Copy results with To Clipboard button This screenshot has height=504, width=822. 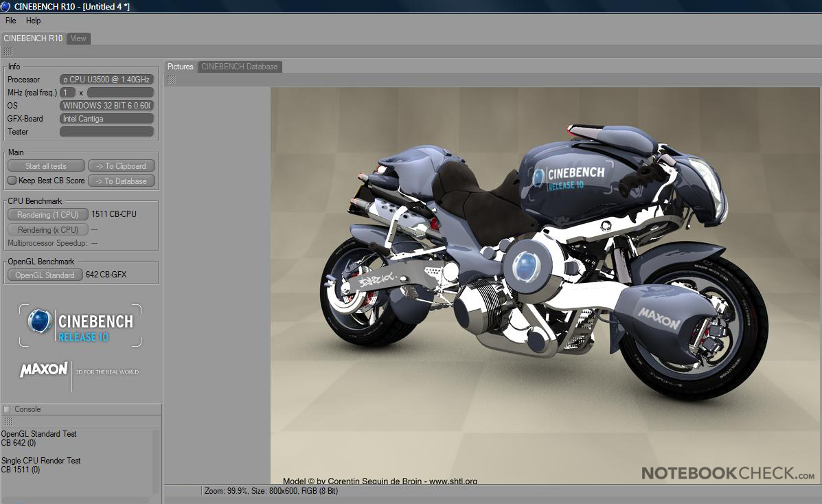pos(122,165)
